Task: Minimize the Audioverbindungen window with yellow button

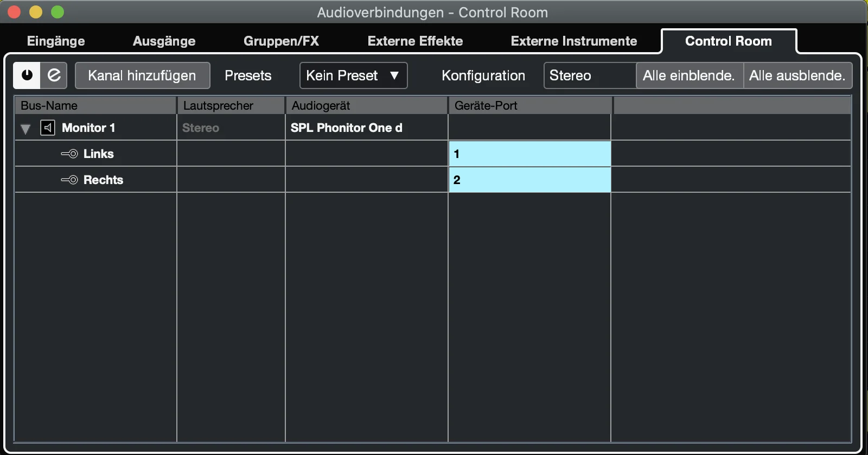Action: (36, 11)
